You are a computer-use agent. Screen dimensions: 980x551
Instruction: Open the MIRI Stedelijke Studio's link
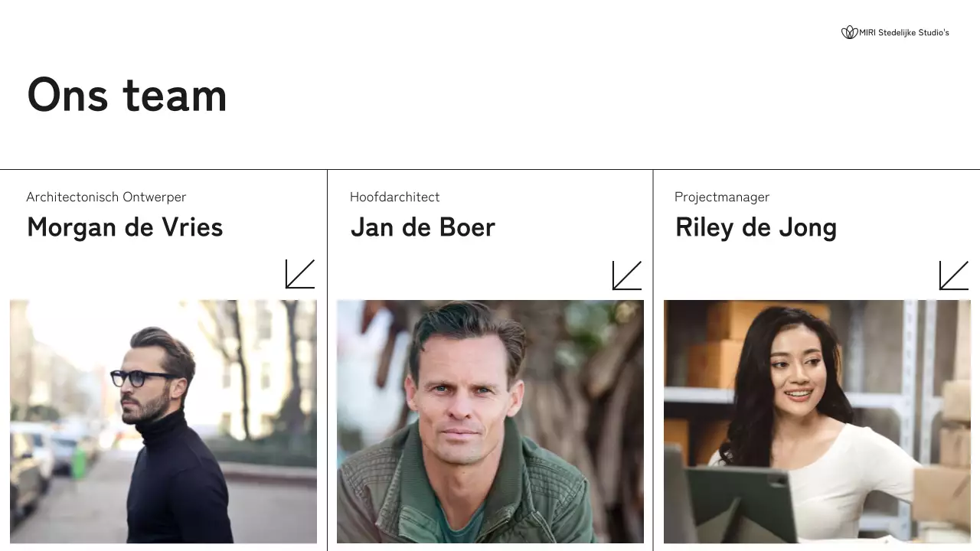click(904, 33)
